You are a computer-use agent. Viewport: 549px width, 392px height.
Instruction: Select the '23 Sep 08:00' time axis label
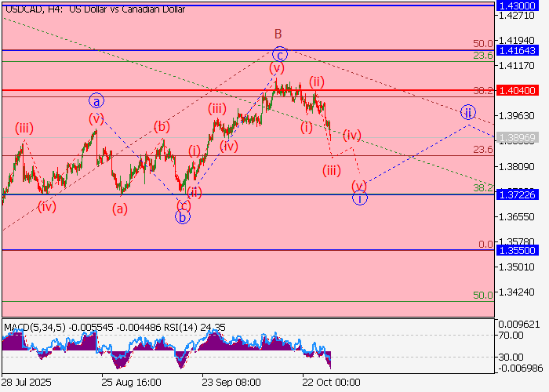click(232, 383)
